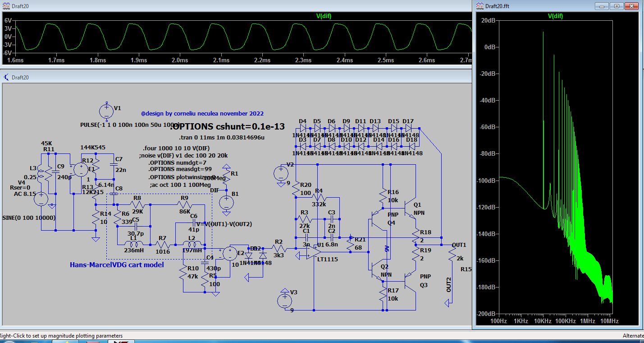Close the Draft20.fft window

pos(631,6)
